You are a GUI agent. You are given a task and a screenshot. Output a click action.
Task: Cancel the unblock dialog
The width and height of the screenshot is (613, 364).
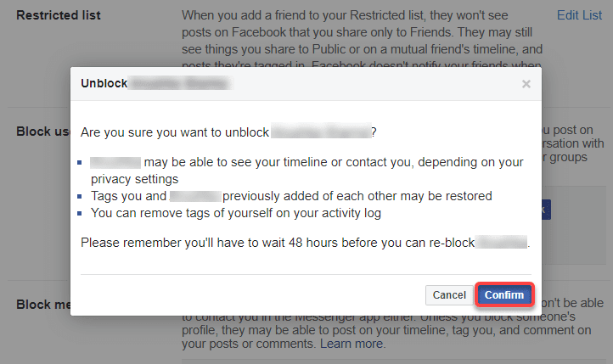click(449, 295)
